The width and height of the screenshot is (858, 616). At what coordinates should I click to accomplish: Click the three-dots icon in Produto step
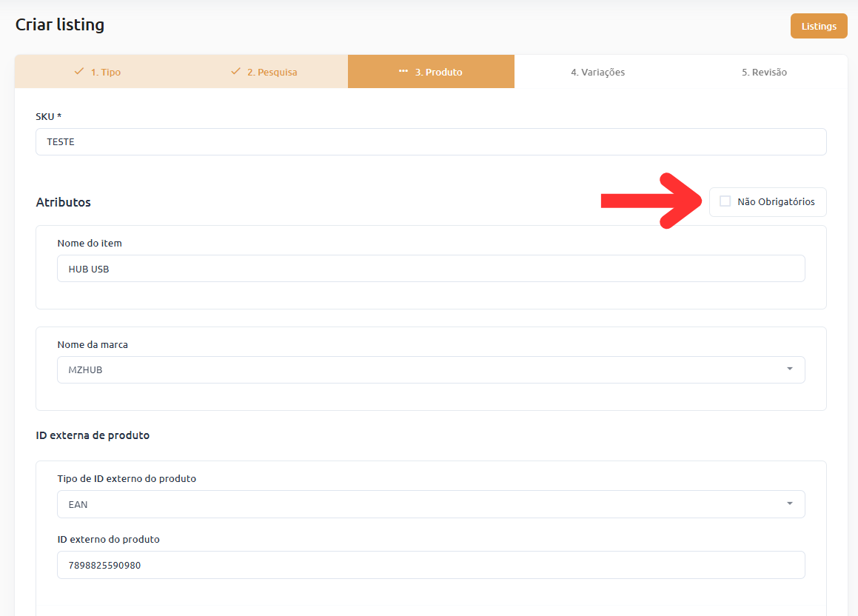tap(403, 72)
